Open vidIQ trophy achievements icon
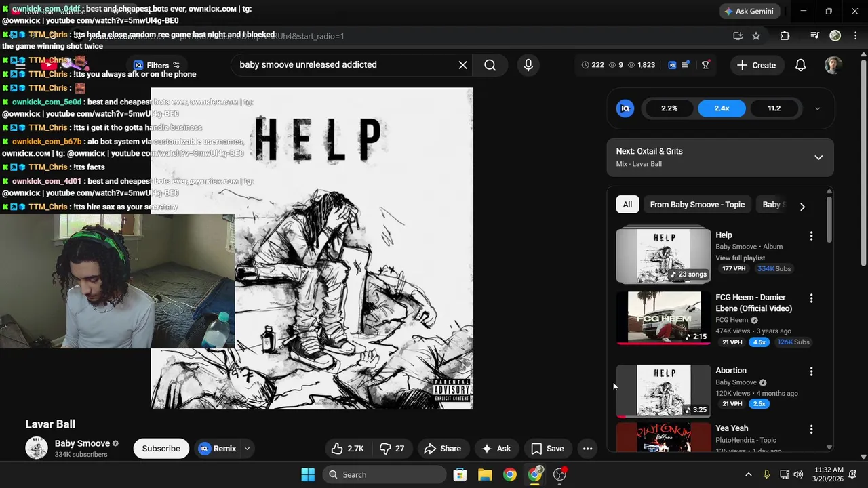This screenshot has height=488, width=868. (x=706, y=65)
